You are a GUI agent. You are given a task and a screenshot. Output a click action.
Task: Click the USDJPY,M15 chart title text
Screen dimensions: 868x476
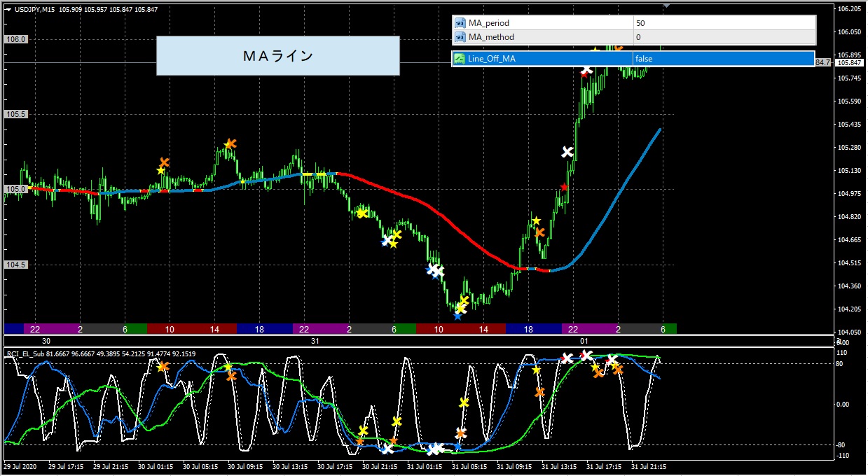(x=36, y=9)
